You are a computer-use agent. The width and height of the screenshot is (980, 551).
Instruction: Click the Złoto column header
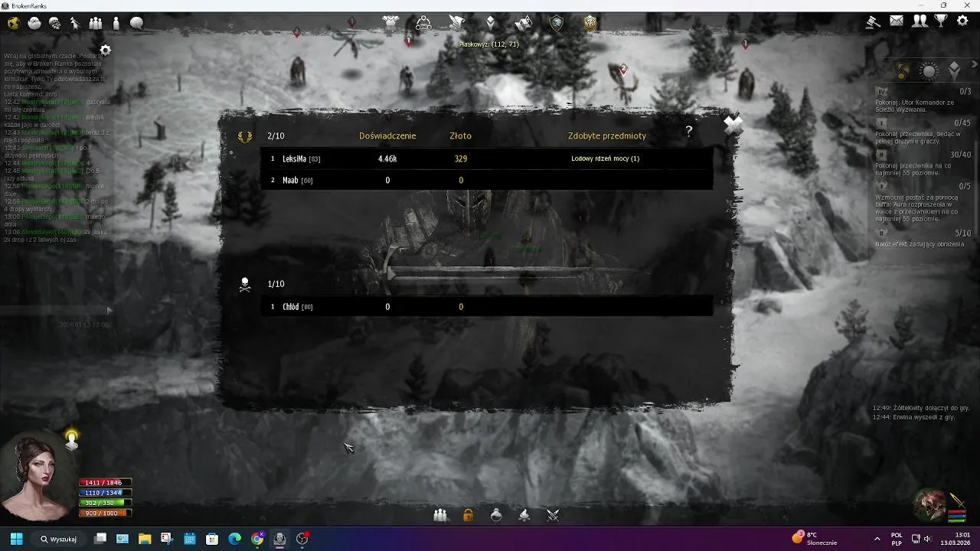[x=460, y=135]
